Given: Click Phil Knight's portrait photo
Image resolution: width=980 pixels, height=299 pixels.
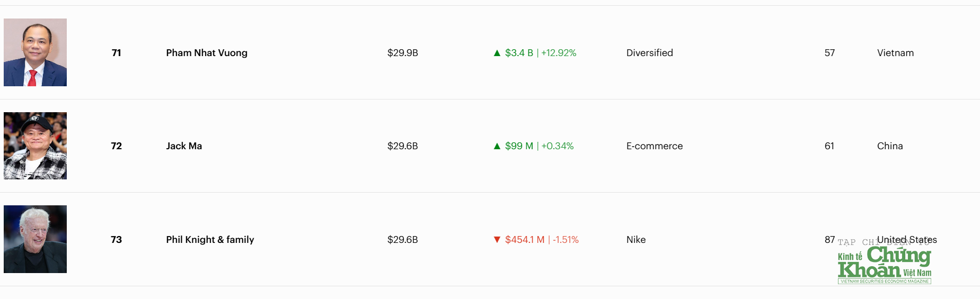Looking at the screenshot, I should [35, 239].
